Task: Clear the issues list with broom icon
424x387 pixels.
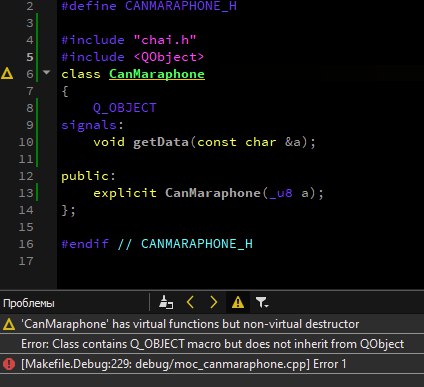Action: pos(166,303)
